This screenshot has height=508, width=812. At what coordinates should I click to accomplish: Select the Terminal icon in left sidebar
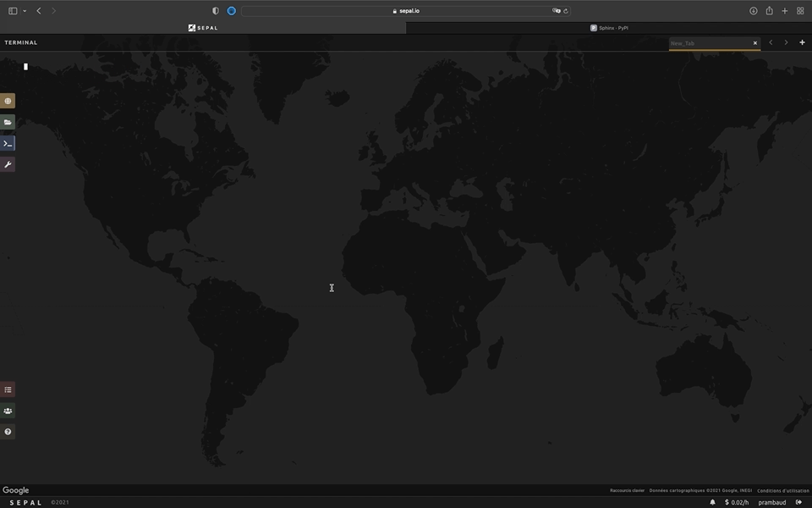8,143
